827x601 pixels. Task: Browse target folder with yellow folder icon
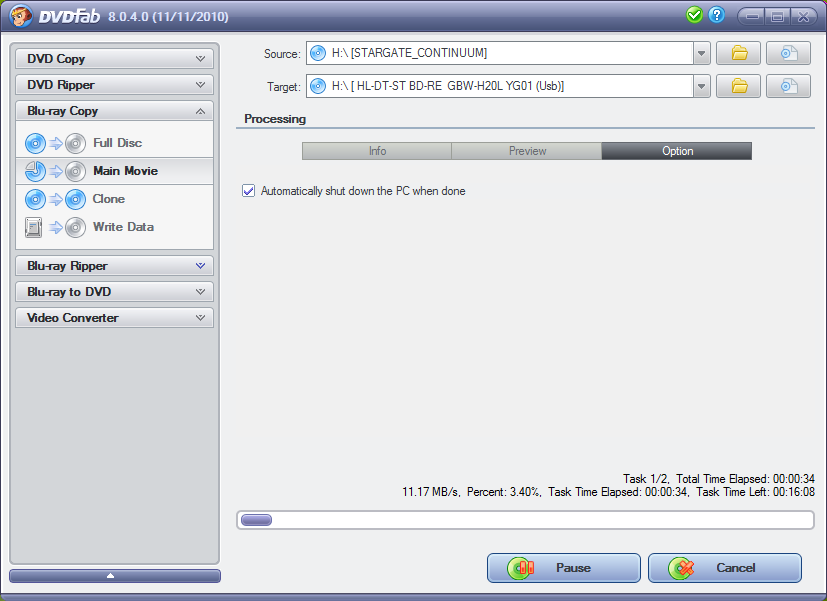(738, 86)
